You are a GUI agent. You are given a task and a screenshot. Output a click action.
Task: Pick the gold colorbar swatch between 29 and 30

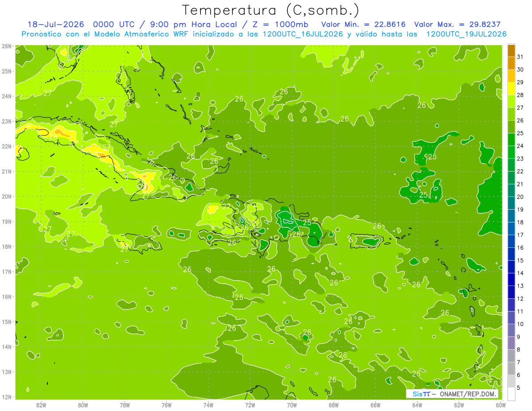(x=511, y=76)
